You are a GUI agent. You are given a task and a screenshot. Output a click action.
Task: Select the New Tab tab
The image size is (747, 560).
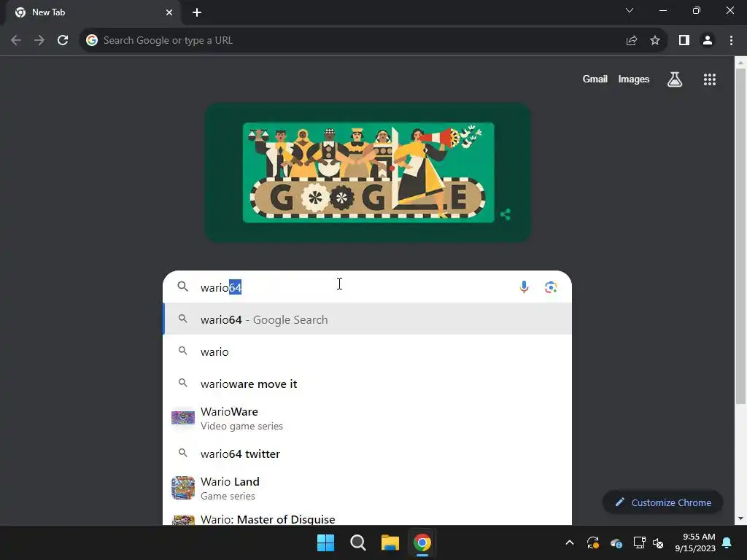tap(93, 13)
